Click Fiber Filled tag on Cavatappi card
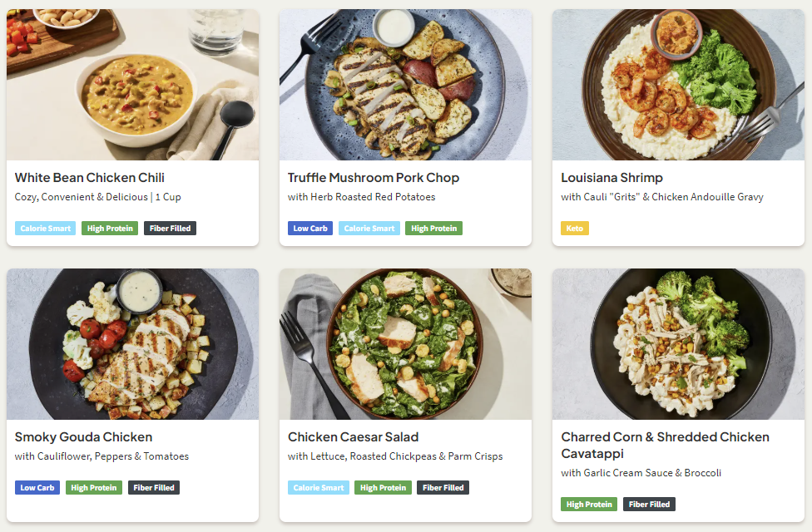This screenshot has width=812, height=532. coord(649,505)
